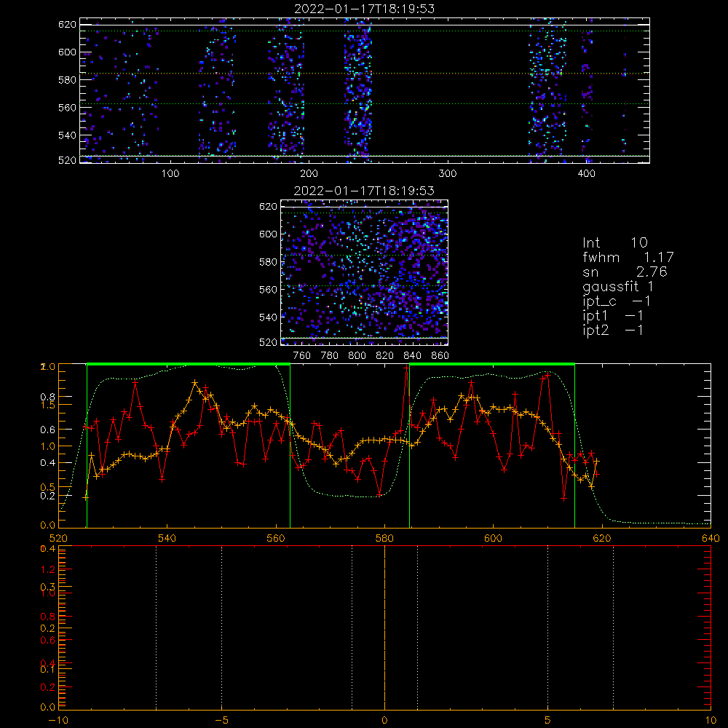The image size is (728, 728).
Task: Select '-10' on the bottom plot's x-axis
Action: click(x=58, y=721)
